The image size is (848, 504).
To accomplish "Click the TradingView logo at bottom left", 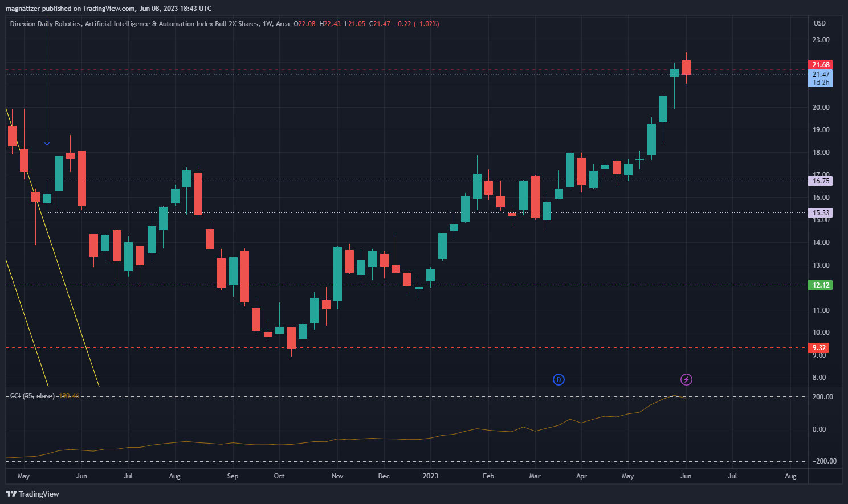I will coord(32,494).
